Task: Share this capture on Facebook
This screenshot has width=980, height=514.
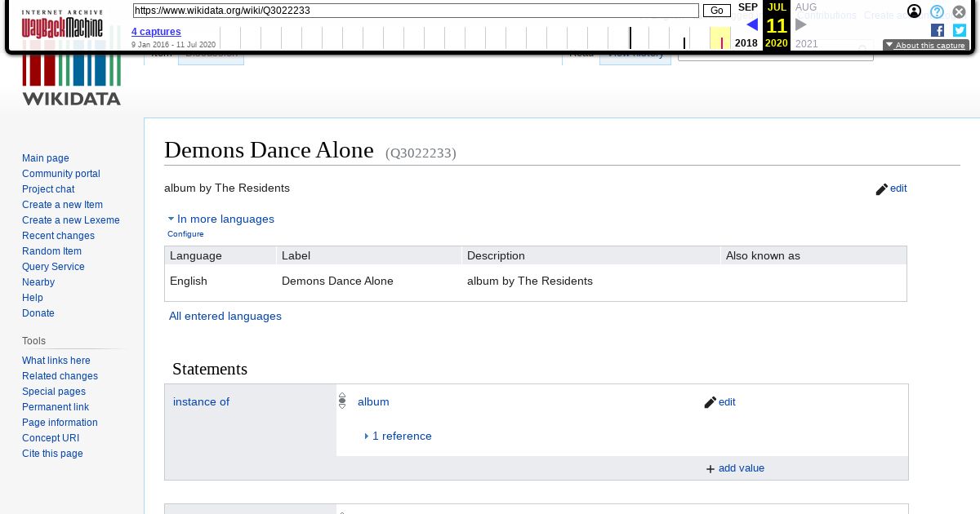Action: tap(938, 30)
